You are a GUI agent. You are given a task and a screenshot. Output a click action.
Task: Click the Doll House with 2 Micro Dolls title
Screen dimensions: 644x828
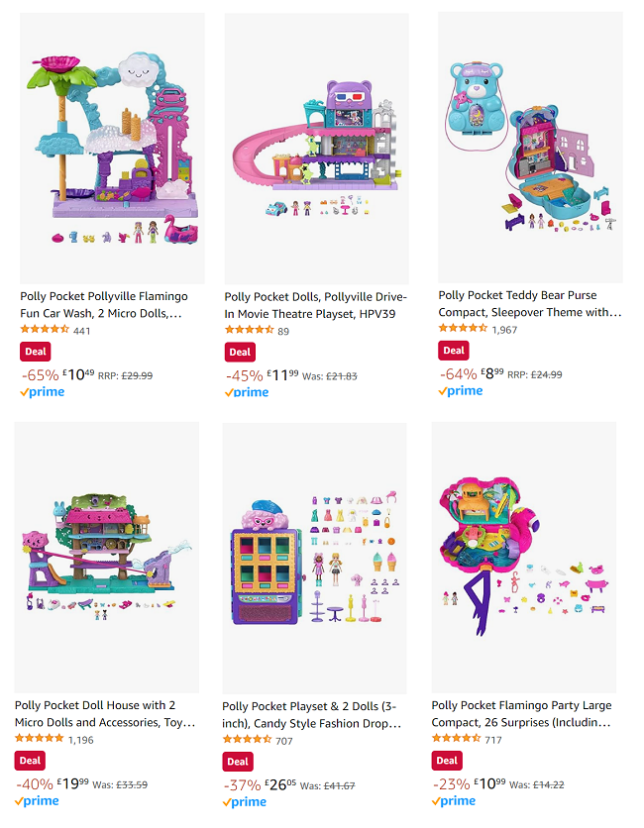[105, 713]
